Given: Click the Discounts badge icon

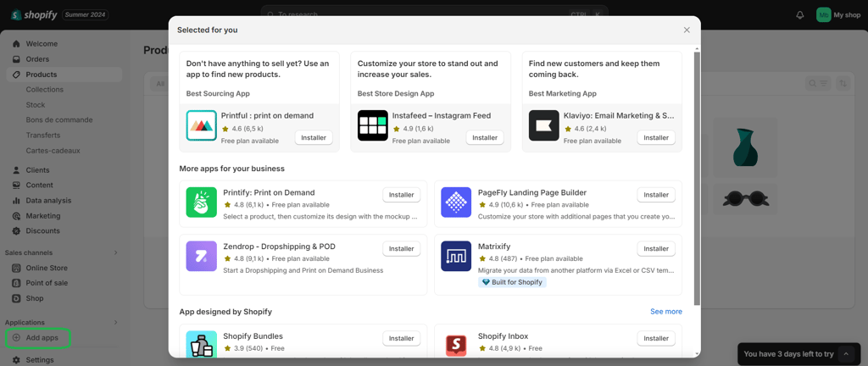Looking at the screenshot, I should pos(16,231).
